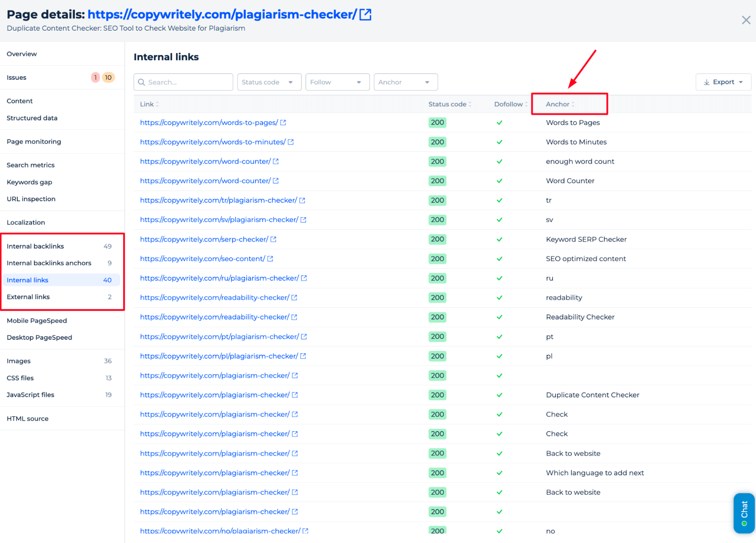Click the 'SEO optimized content' anchor text
Image resolution: width=756 pixels, height=543 pixels.
(x=586, y=259)
